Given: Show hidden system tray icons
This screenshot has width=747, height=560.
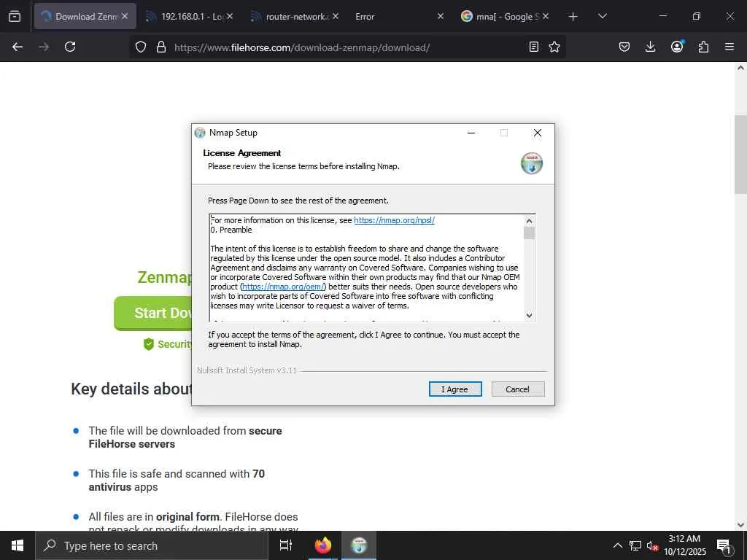Looking at the screenshot, I should click(x=617, y=545).
